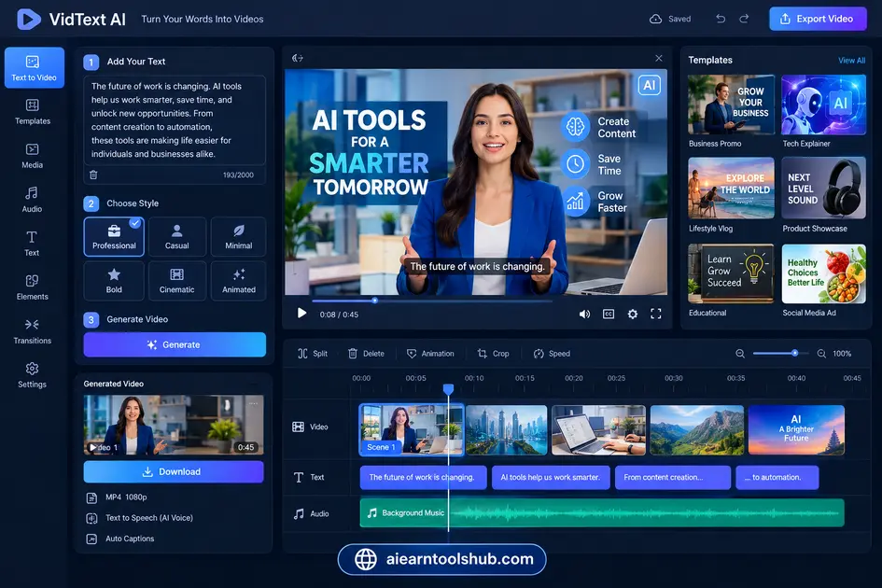This screenshot has width=882, height=588.
Task: Click the MP4 1080p format row
Action: click(117, 497)
